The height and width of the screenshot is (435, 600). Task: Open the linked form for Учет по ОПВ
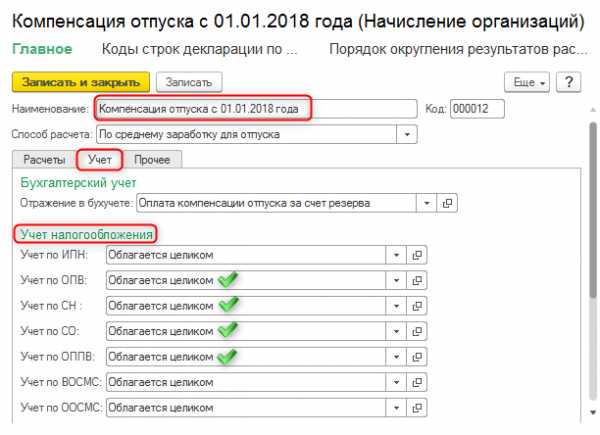pos(419,280)
